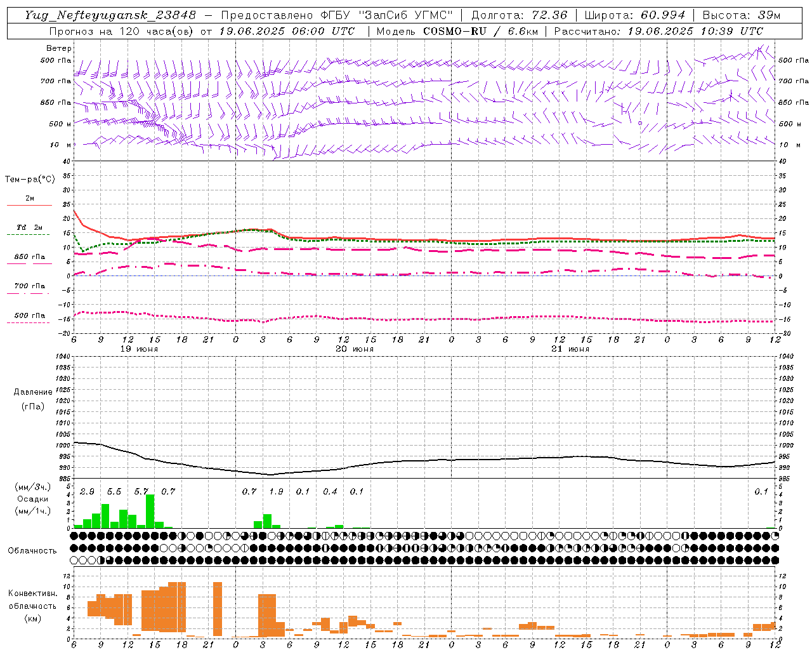Click the green dashed 'Td 2м' legend sample
This screenshot has height=650, width=812.
coord(28,234)
